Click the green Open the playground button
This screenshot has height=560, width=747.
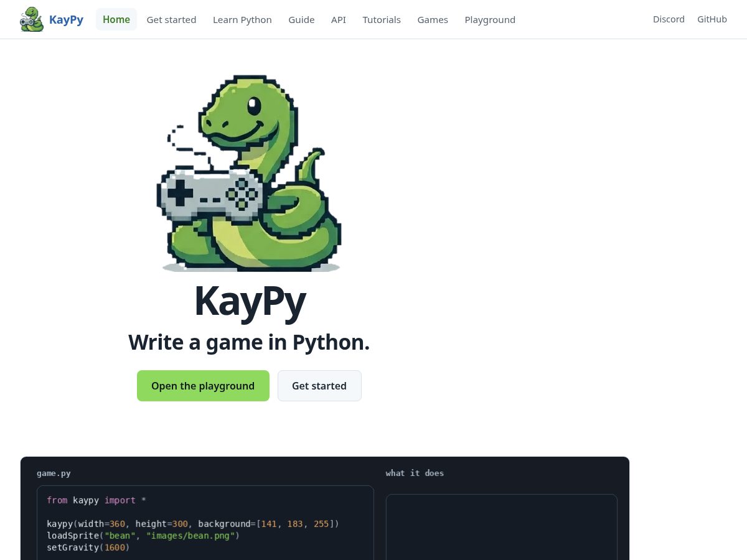tap(203, 386)
